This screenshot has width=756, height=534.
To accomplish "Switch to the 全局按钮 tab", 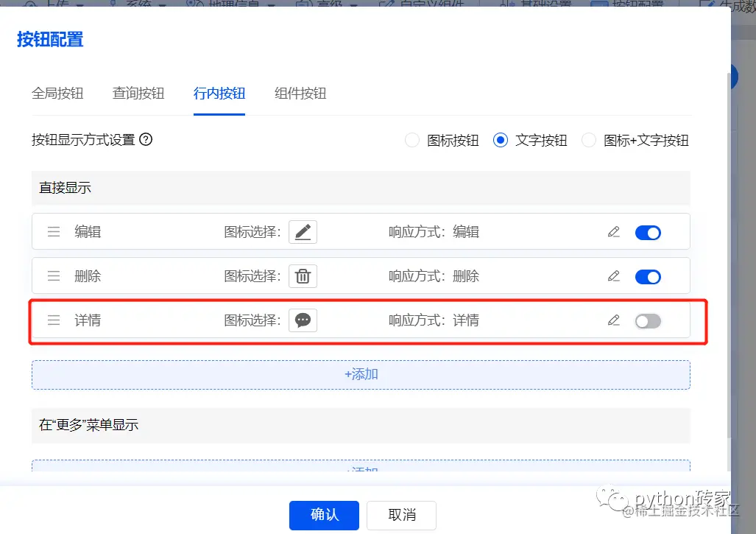I will coord(57,93).
